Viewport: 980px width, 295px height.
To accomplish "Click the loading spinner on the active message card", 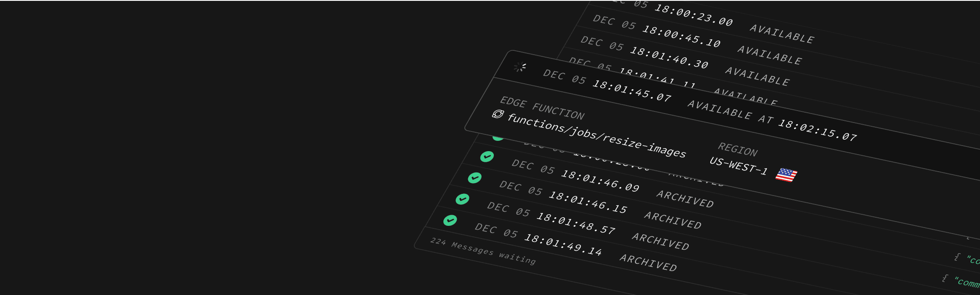I will 520,67.
